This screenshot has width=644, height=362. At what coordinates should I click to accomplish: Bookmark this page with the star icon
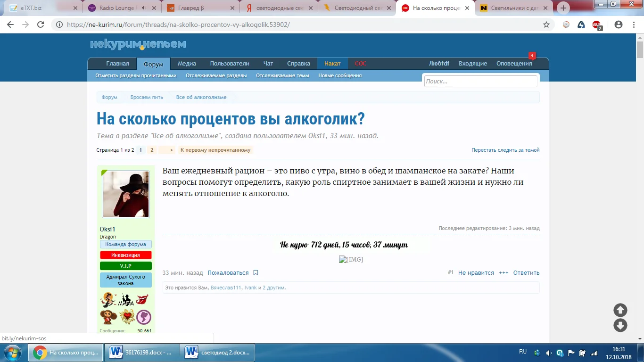point(546,25)
